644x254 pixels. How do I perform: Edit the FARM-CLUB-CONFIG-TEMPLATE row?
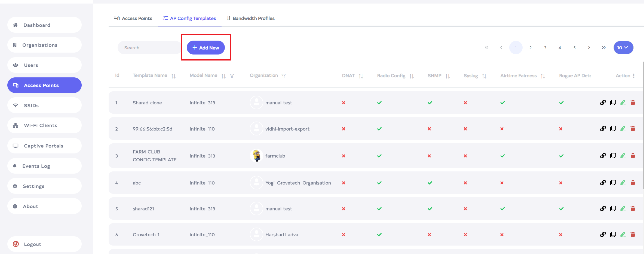click(x=623, y=156)
